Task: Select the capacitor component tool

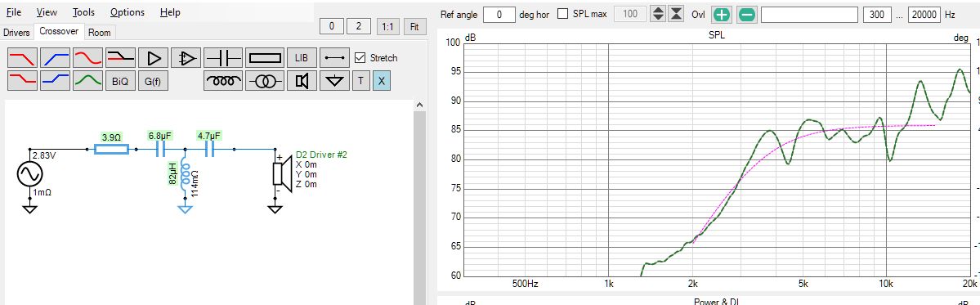Action: tap(223, 58)
